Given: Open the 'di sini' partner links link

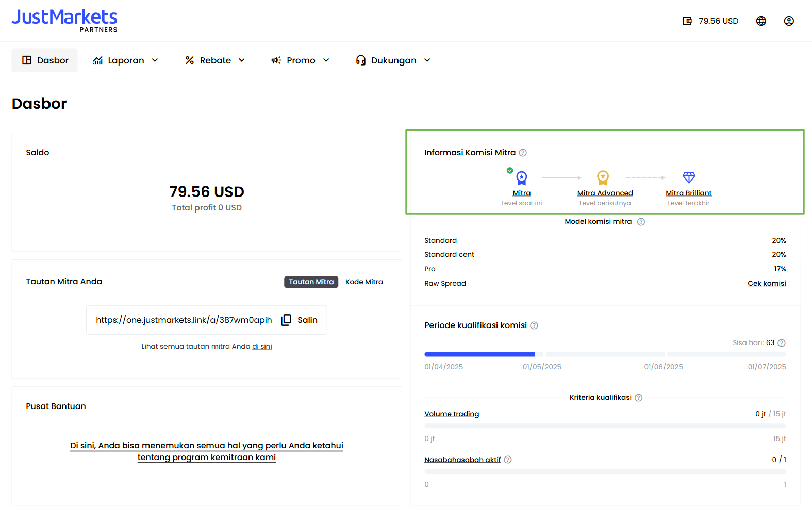Looking at the screenshot, I should click(x=262, y=346).
